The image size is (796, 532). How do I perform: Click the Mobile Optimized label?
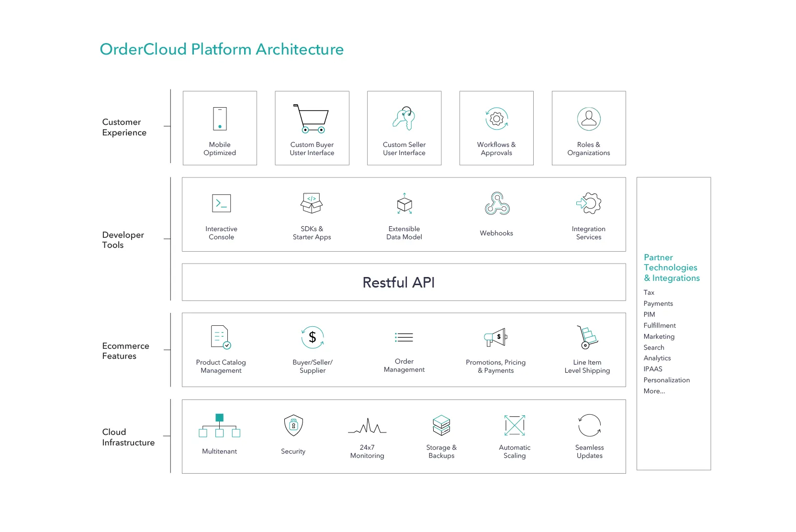click(220, 149)
